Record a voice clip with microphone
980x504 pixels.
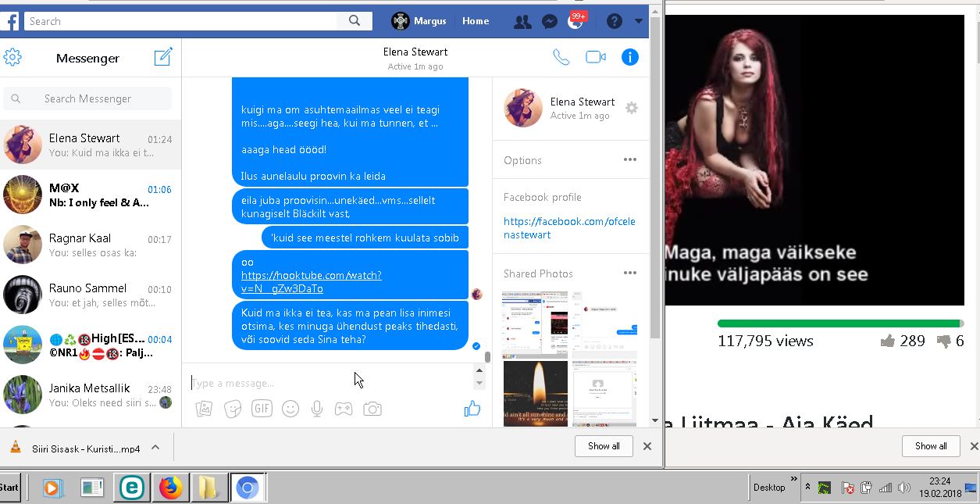pos(317,409)
